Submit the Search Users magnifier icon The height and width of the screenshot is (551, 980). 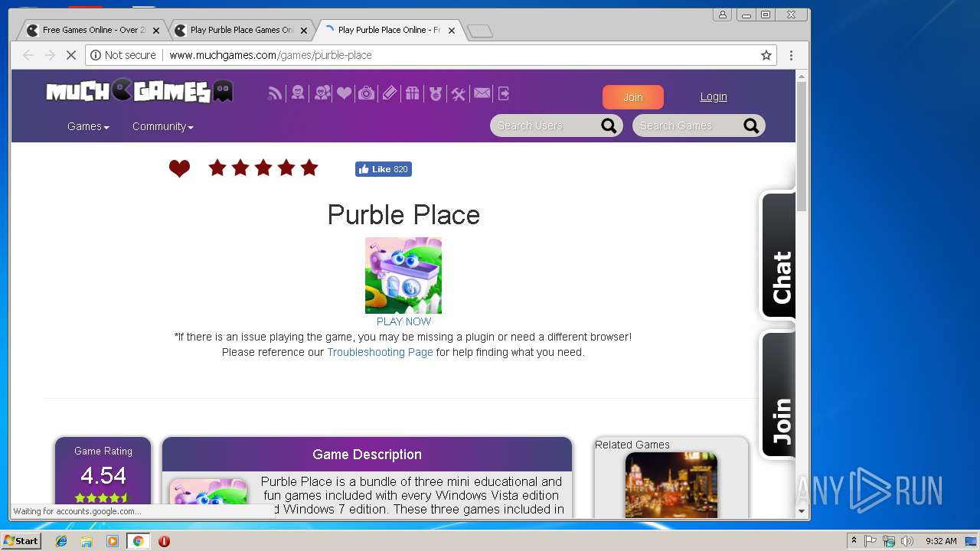coord(609,126)
